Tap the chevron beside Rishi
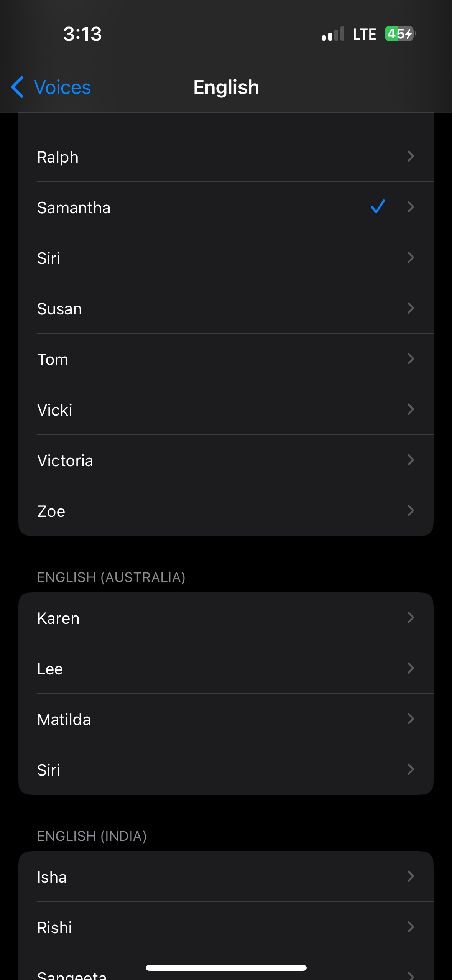Image resolution: width=452 pixels, height=980 pixels. point(411,927)
